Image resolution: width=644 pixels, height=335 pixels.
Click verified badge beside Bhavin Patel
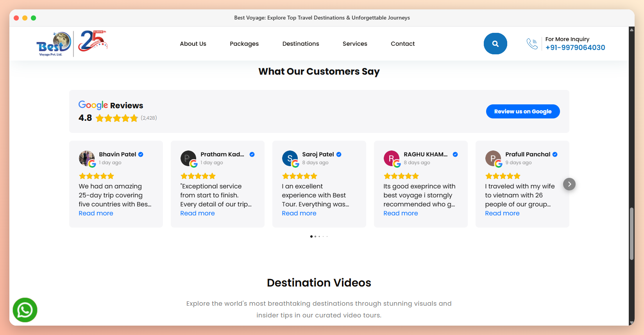141,154
